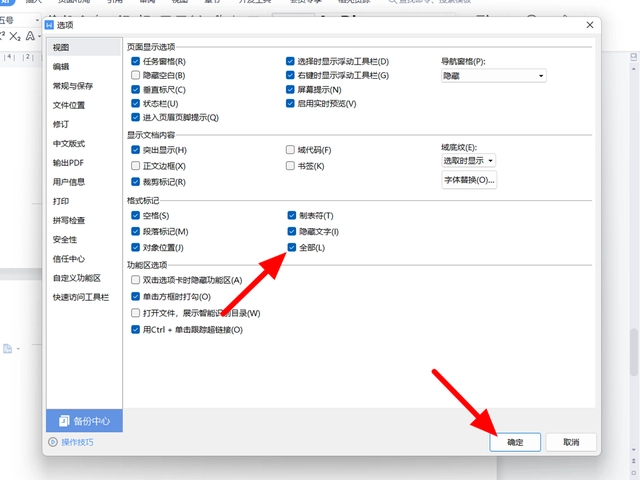Click the 取消 button
Viewport: 640px width, 480px height.
(x=571, y=442)
